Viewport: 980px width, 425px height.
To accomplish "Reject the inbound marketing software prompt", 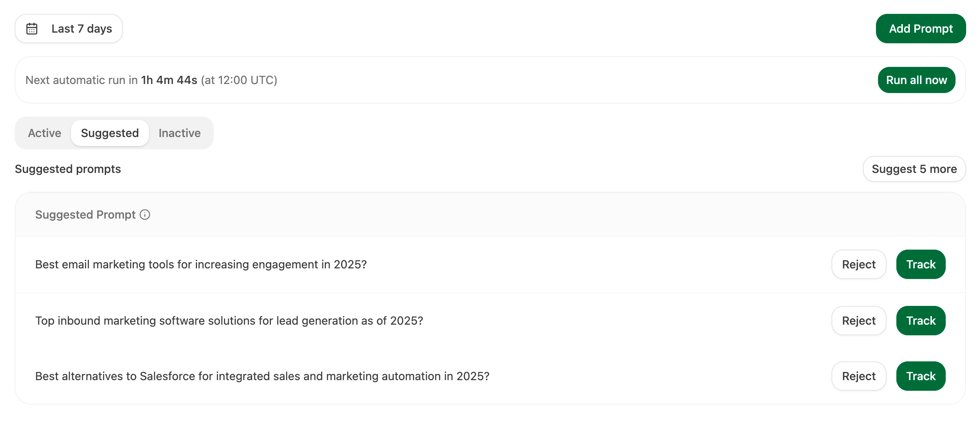I will pyautogui.click(x=858, y=321).
